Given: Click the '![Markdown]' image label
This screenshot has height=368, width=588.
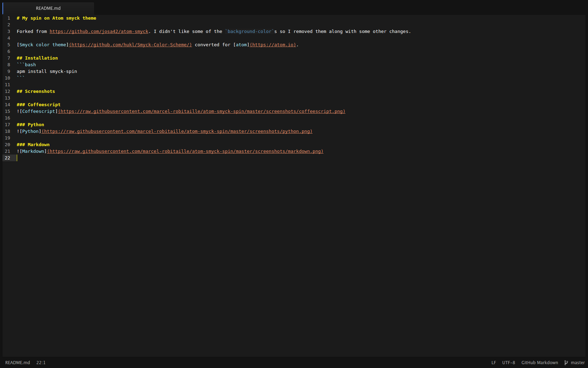Looking at the screenshot, I should click(32, 151).
